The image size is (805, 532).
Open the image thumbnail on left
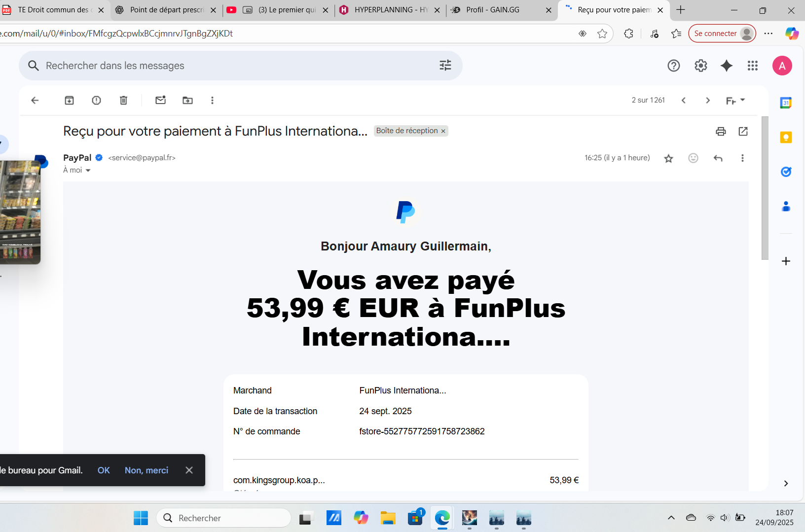click(20, 212)
